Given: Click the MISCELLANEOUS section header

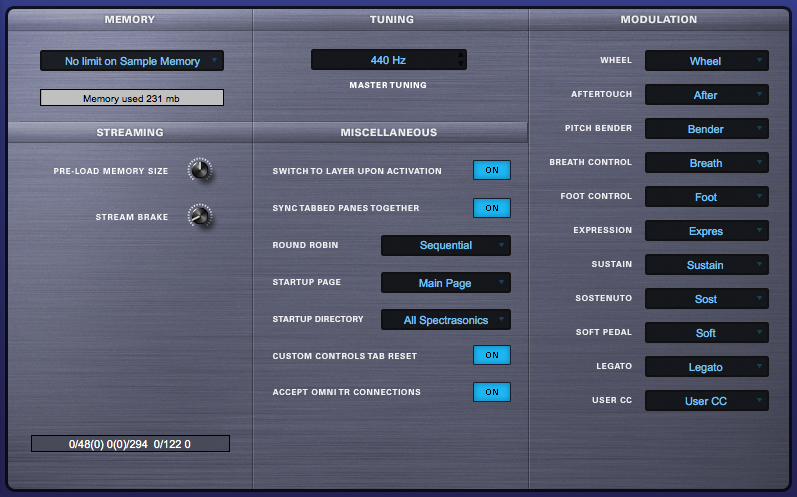Looking at the screenshot, I should click(389, 132).
